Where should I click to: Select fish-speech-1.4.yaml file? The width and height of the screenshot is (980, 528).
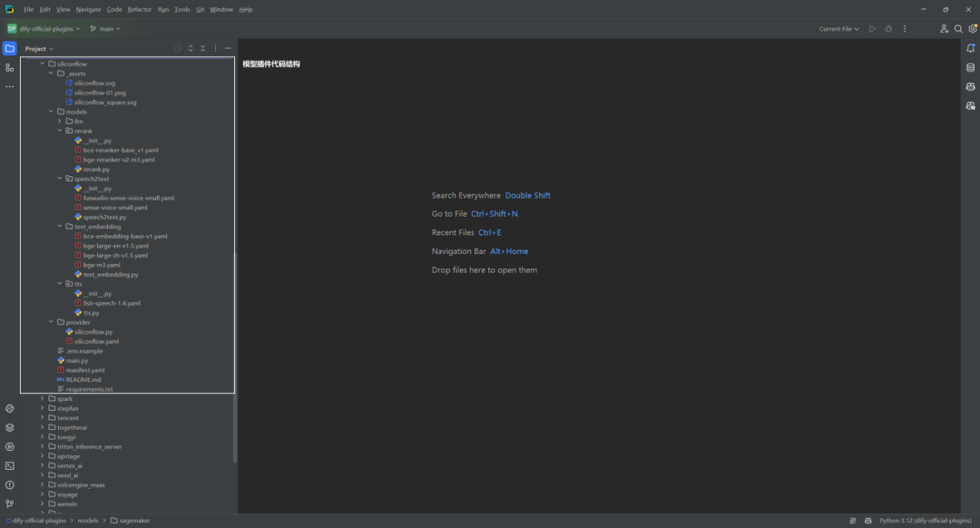(x=112, y=303)
